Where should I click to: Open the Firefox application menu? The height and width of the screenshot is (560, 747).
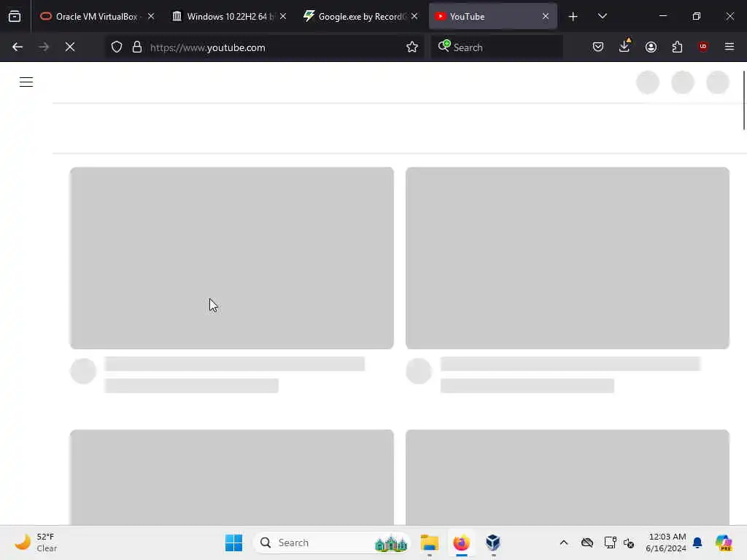pos(729,47)
